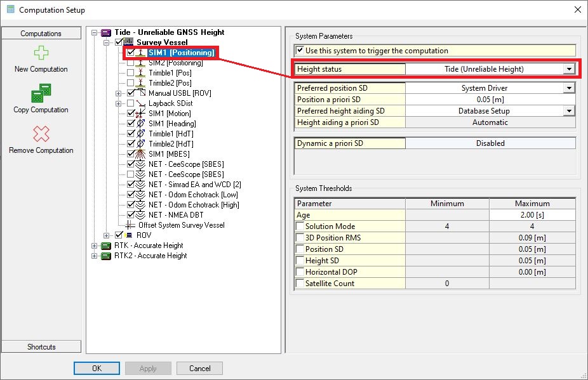
Task: Click the Trimble1 [HdT] heading icon
Action: [x=141, y=134]
